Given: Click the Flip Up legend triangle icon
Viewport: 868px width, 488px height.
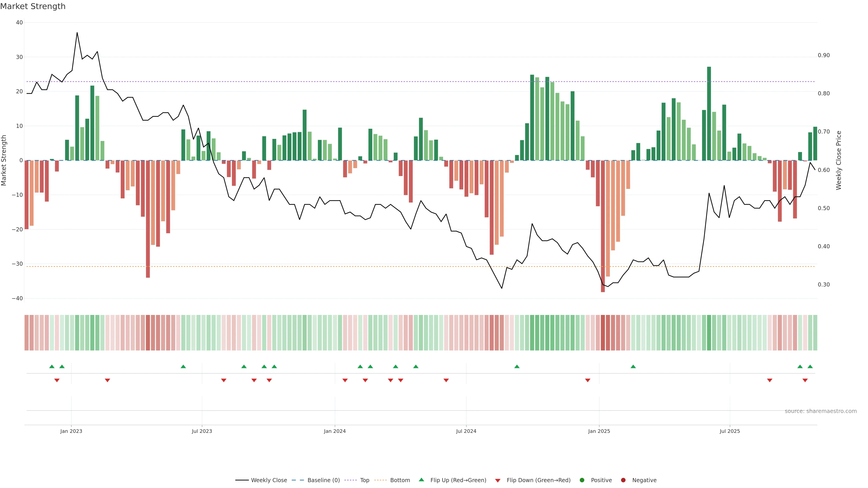Looking at the screenshot, I should pyautogui.click(x=421, y=480).
